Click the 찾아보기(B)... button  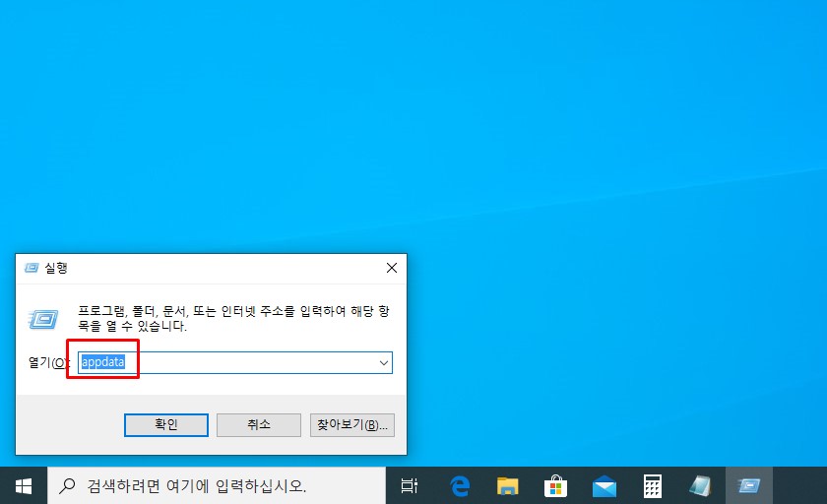tap(352, 425)
